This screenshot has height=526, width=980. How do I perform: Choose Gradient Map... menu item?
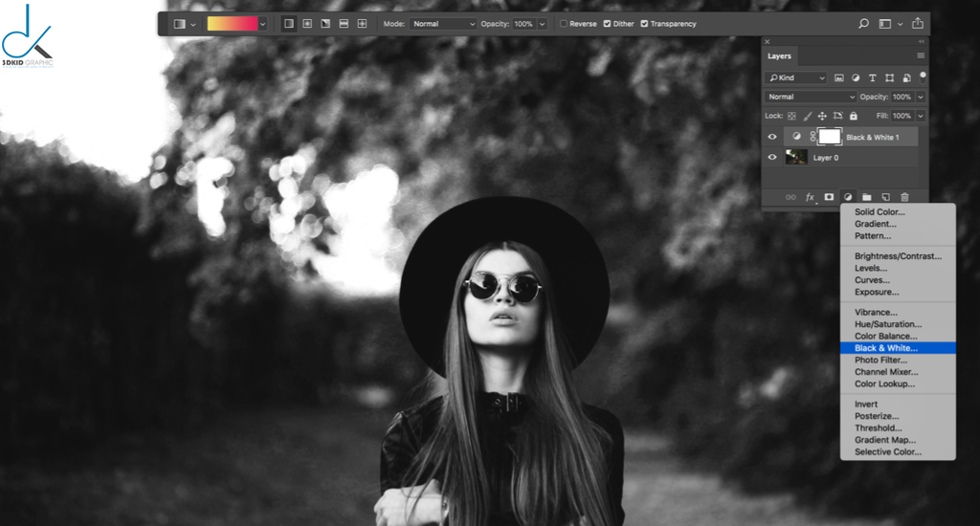click(x=885, y=440)
